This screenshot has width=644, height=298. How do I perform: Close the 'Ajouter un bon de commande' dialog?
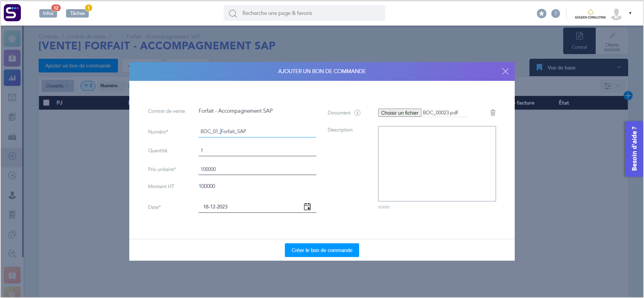click(x=505, y=71)
